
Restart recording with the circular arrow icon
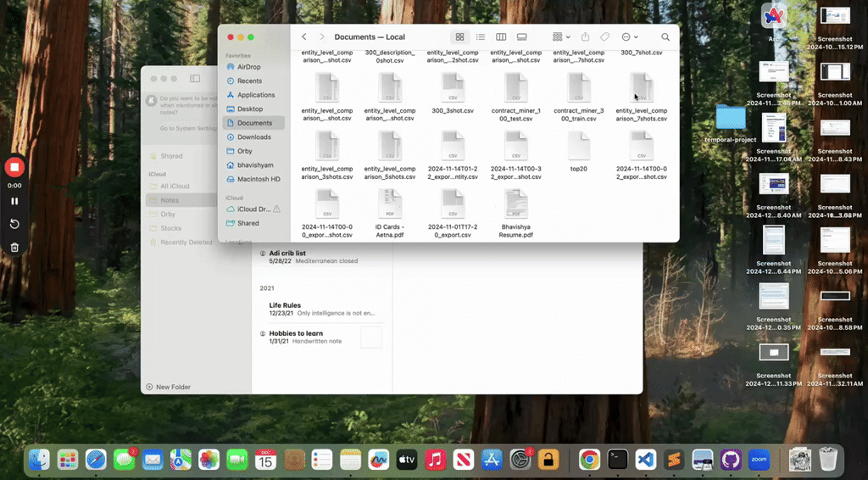pos(14,224)
